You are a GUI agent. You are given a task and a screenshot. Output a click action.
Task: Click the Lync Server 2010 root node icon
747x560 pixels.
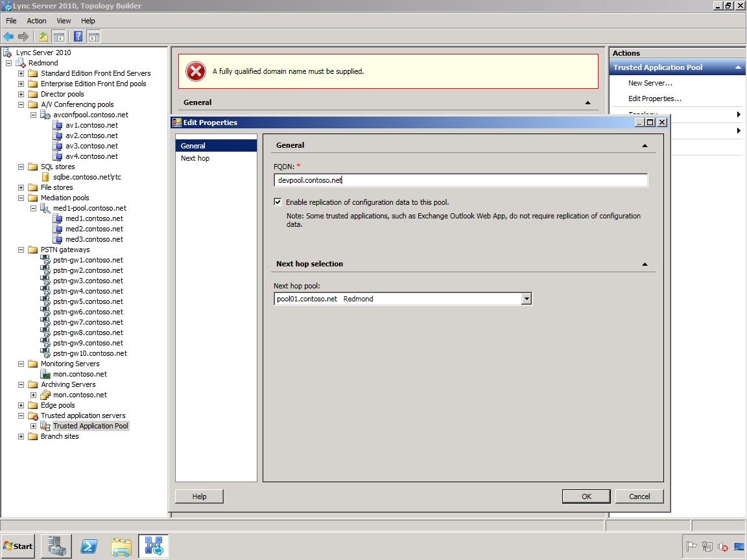click(x=8, y=52)
